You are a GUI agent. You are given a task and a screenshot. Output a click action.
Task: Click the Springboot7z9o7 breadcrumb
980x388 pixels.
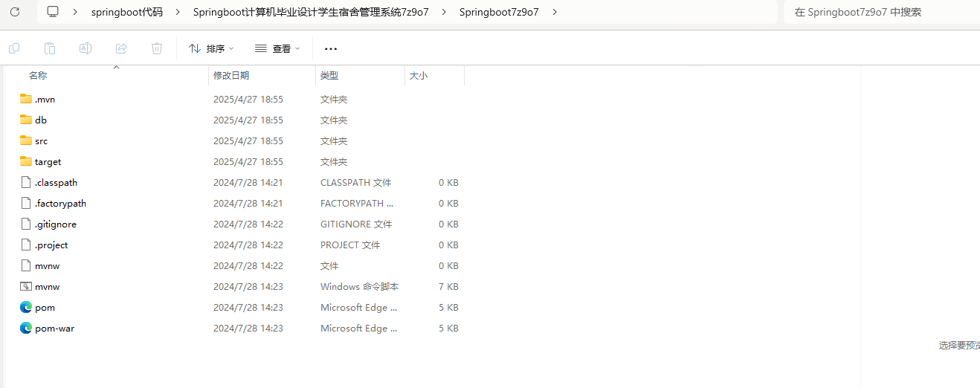(499, 12)
